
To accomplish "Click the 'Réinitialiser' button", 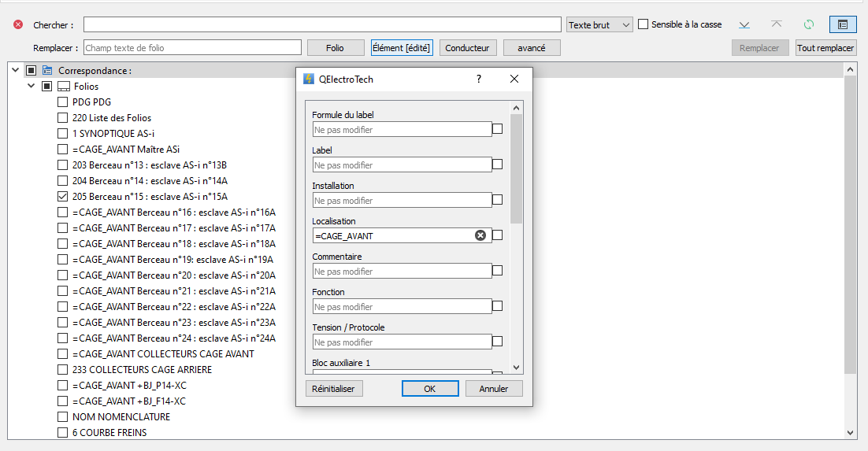I will tap(333, 389).
